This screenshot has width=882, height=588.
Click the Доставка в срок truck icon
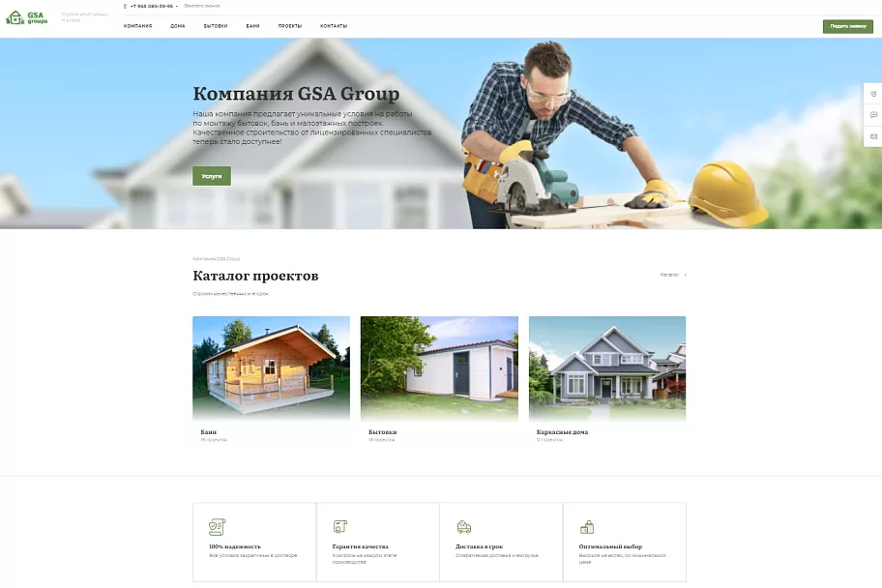[x=463, y=527]
